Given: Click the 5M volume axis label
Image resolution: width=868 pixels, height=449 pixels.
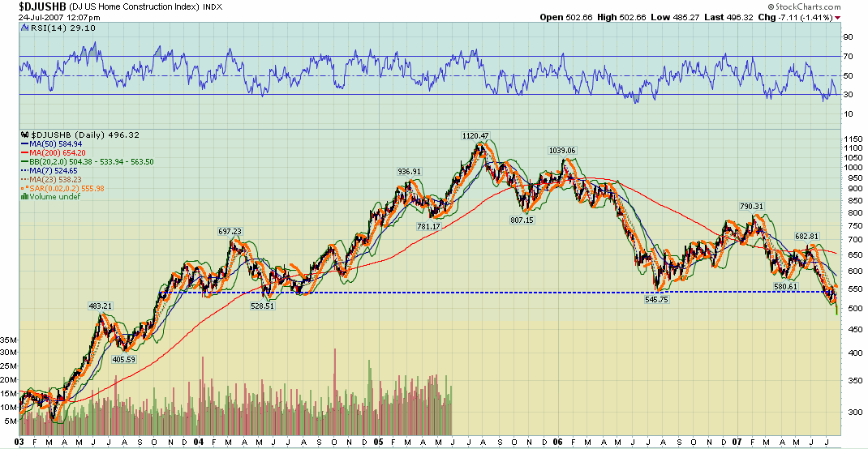Looking at the screenshot, I should click(10, 421).
